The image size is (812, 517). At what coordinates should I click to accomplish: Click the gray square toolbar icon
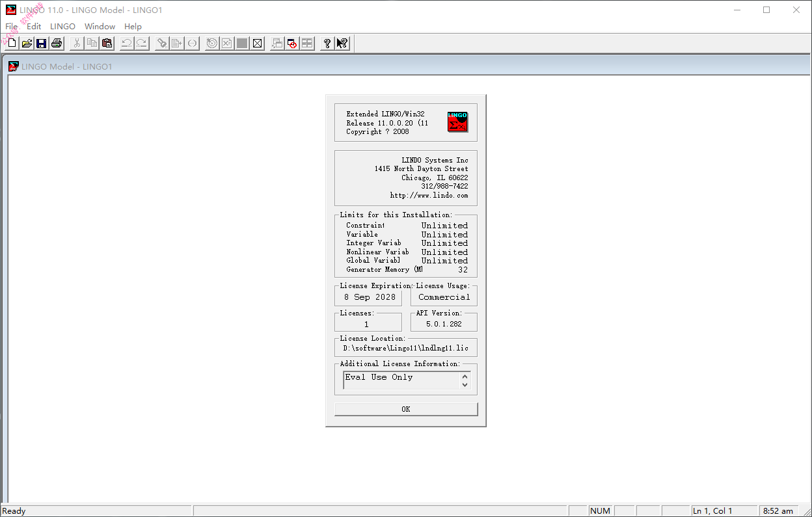point(242,44)
